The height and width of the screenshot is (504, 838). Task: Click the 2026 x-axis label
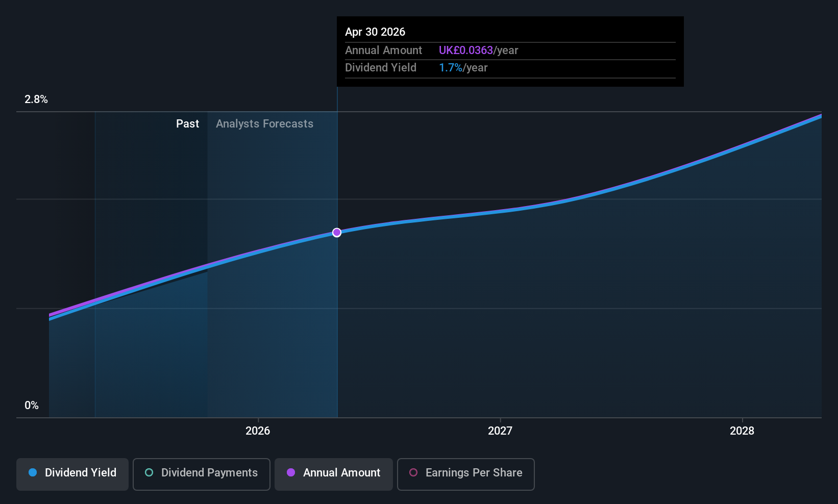(258, 431)
